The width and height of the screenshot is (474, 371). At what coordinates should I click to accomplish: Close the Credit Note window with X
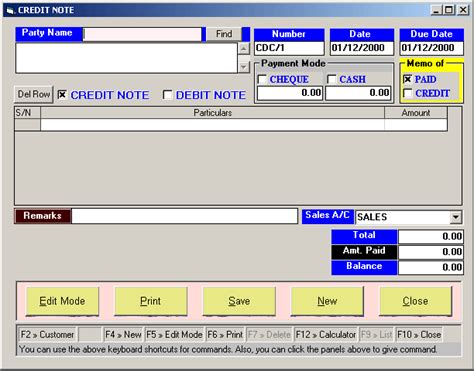click(463, 10)
